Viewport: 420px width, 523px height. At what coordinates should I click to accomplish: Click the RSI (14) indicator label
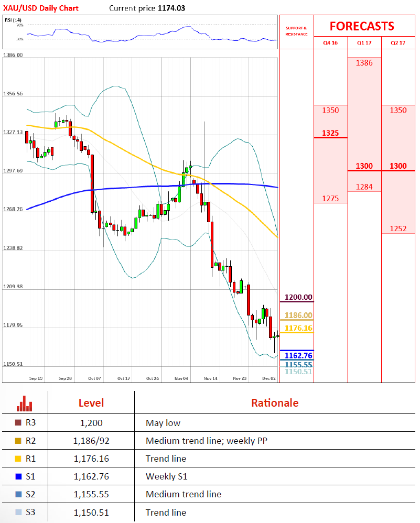13,20
